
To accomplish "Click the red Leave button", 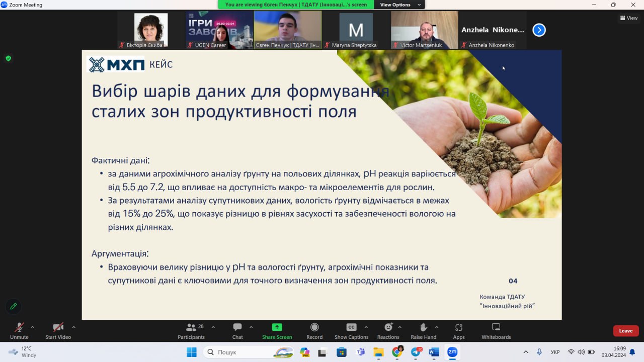I will coord(626,331).
